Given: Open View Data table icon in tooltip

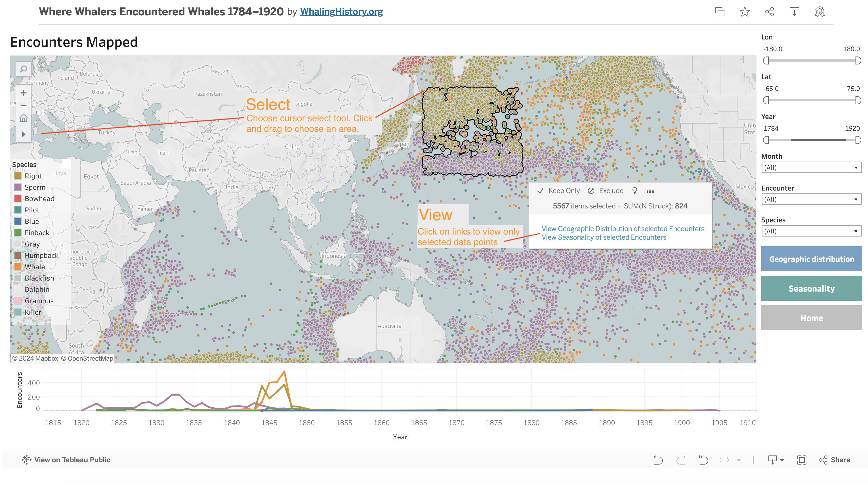Looking at the screenshot, I should click(x=651, y=191).
